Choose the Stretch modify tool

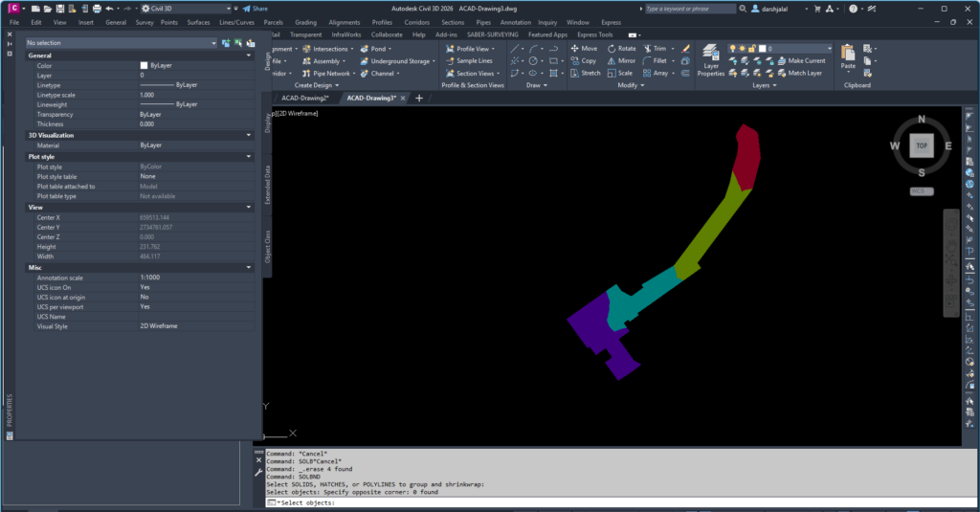[x=585, y=73]
